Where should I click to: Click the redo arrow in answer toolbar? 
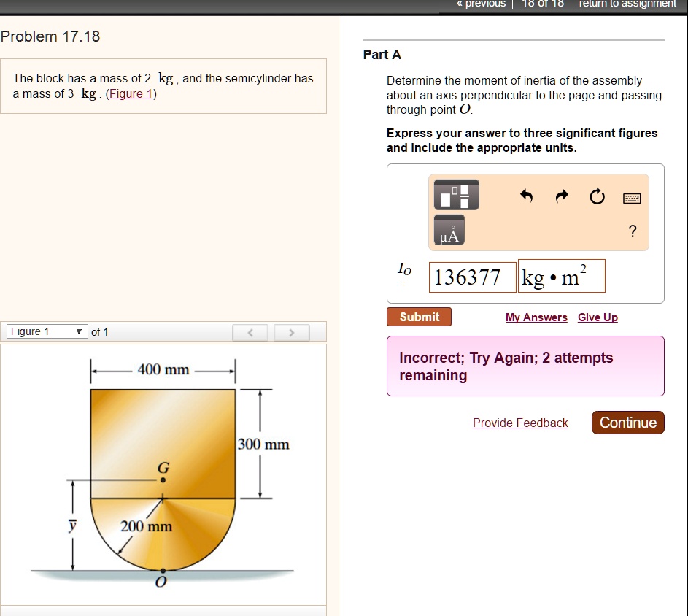pos(561,196)
